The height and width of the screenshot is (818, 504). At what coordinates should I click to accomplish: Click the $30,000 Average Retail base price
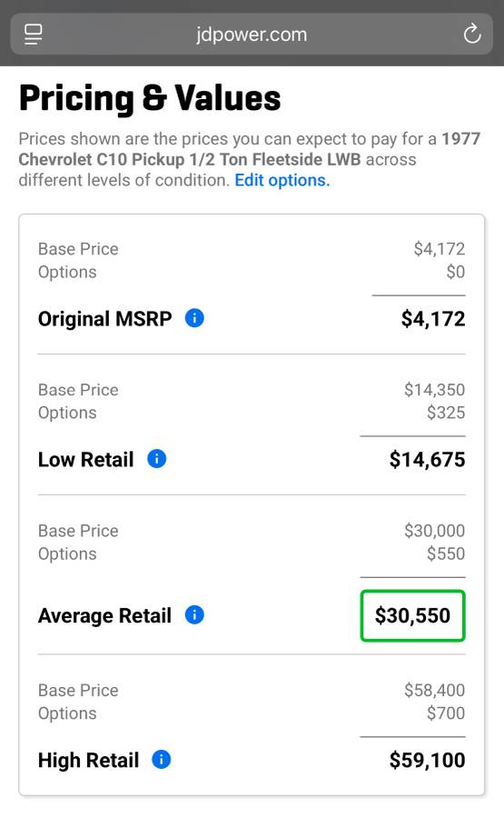pyautogui.click(x=434, y=531)
